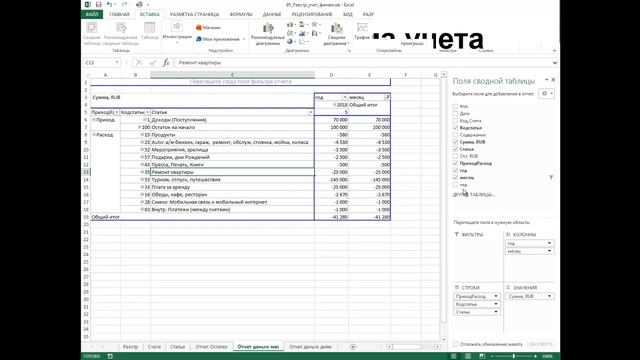Click the Save icon in quick access toolbar
This screenshot has height=360, width=640.
[98, 4]
